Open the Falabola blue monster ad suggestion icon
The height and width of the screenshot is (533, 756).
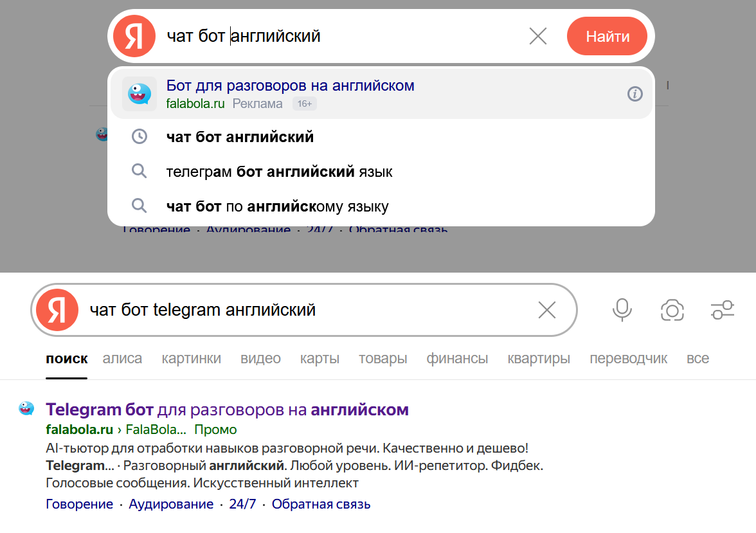point(139,94)
